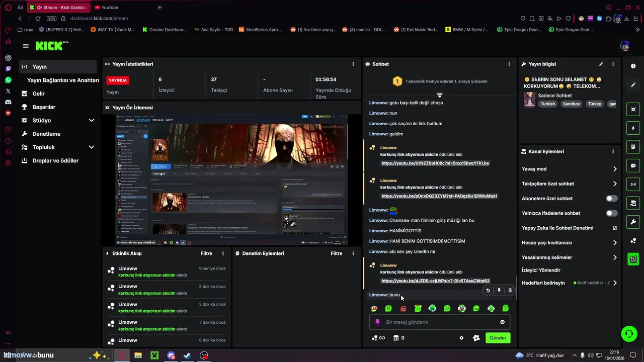The height and width of the screenshot is (362, 644).
Task: Click the stream preview thumbnail
Action: [232, 180]
